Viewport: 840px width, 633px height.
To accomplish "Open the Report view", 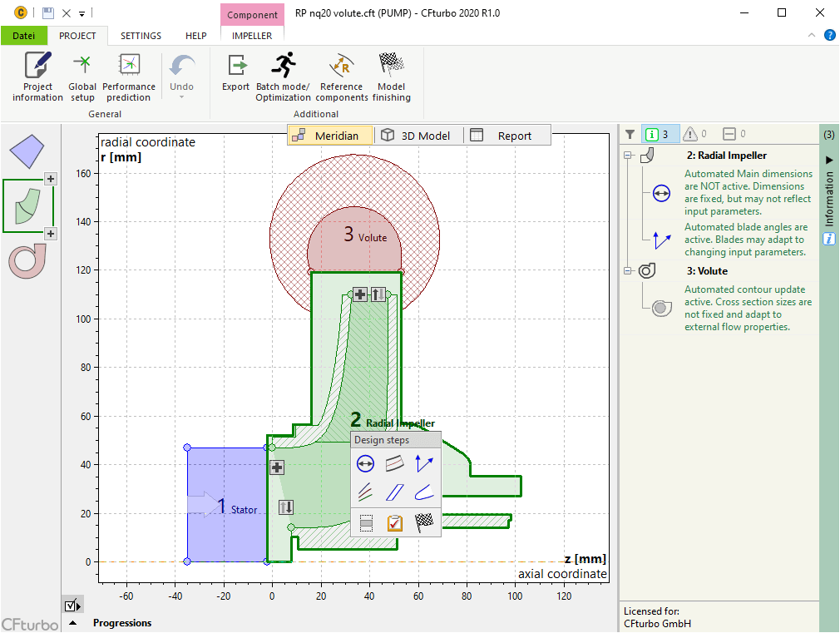I will click(506, 136).
